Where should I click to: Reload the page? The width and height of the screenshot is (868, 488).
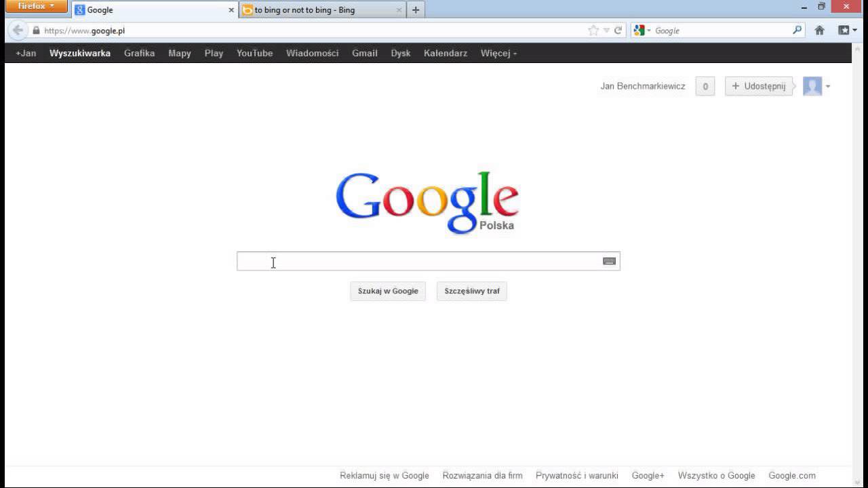(x=618, y=30)
